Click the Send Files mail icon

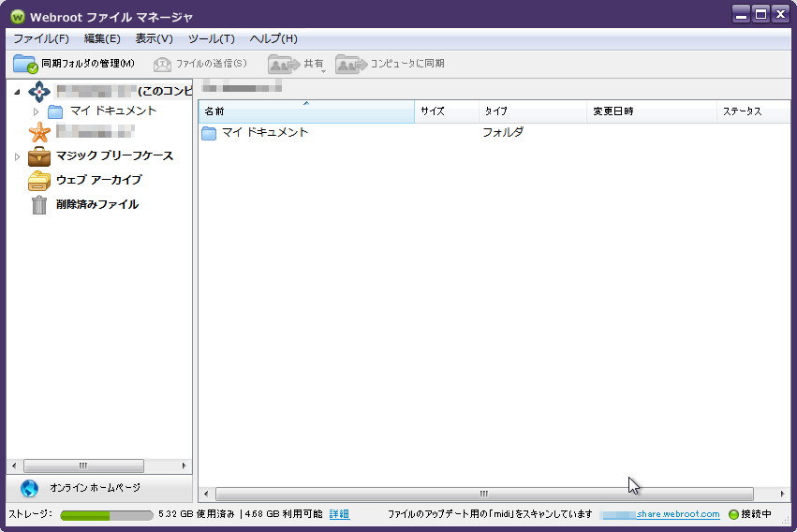pos(162,64)
